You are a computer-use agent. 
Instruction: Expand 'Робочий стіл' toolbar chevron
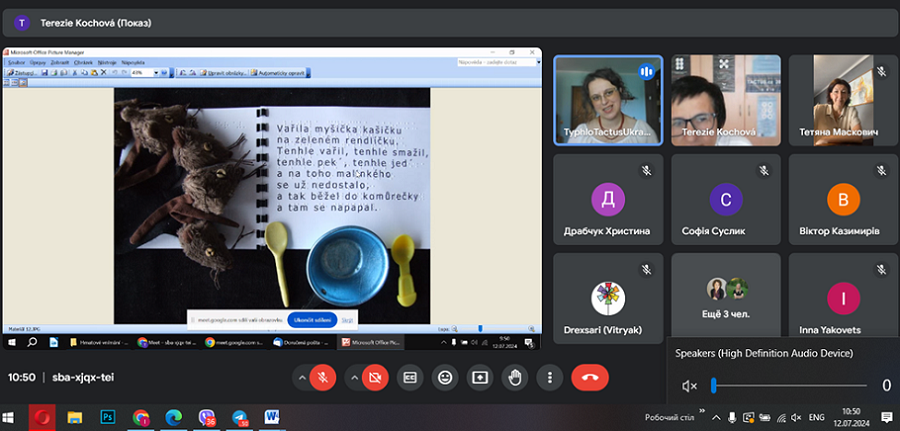pyautogui.click(x=701, y=411)
